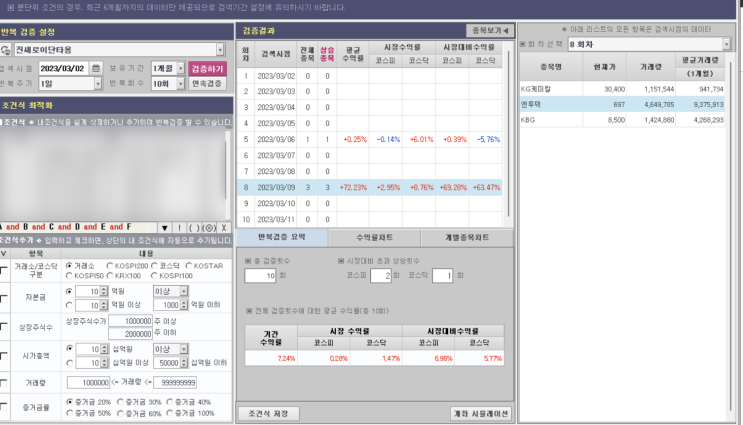Screen dimensions: 743x425
Task: Click the 조건식 저장 button
Action: (268, 414)
